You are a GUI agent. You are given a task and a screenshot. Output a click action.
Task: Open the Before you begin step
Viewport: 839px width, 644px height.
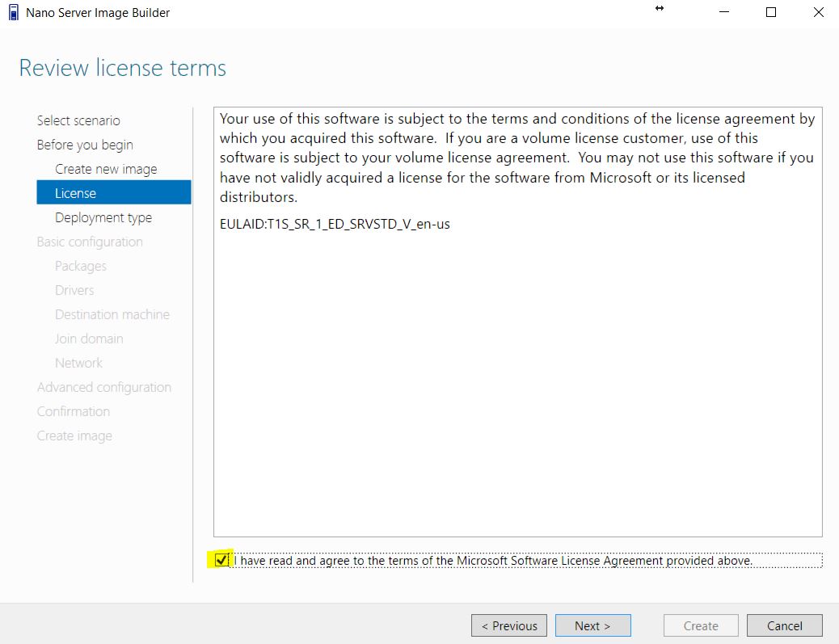tap(85, 145)
